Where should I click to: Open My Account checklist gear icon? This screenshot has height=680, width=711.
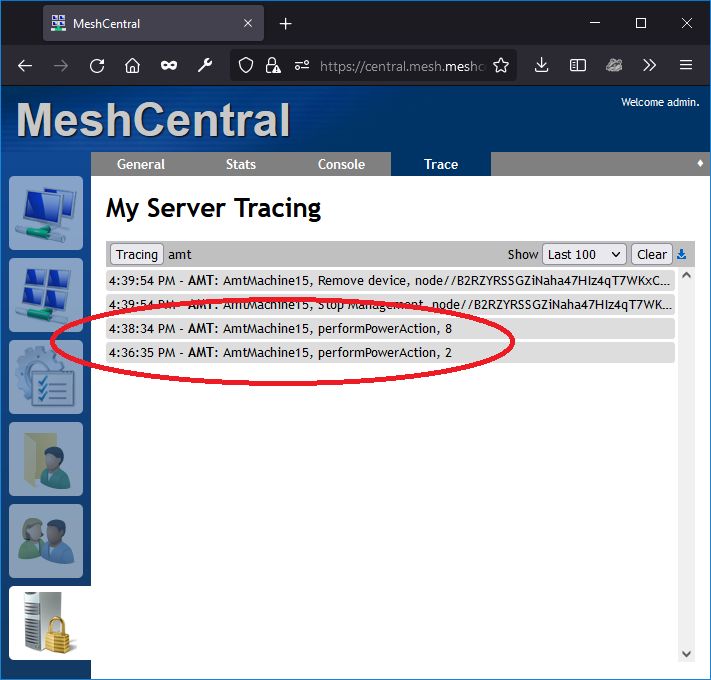(46, 377)
